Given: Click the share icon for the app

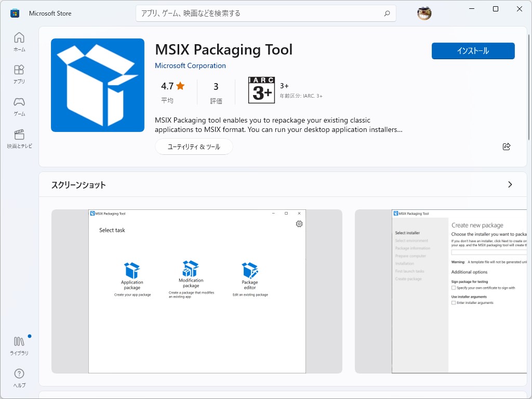Looking at the screenshot, I should pyautogui.click(x=507, y=147).
